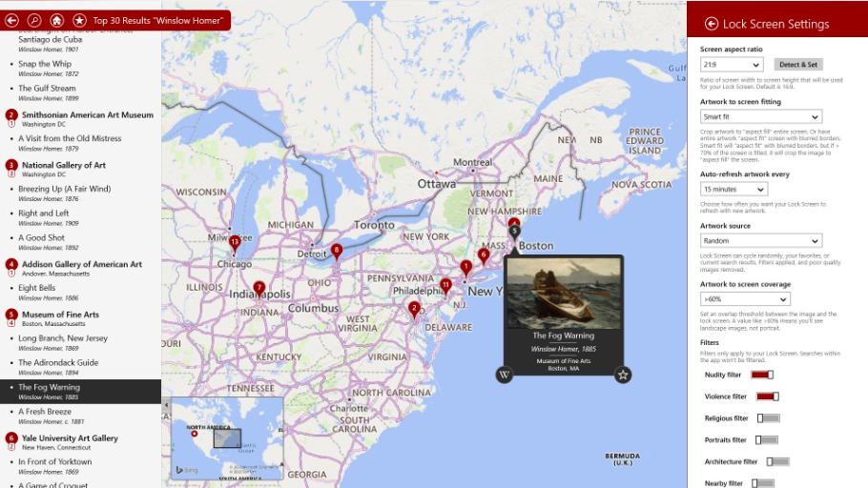Select map pin 5 at Boston

(514, 233)
